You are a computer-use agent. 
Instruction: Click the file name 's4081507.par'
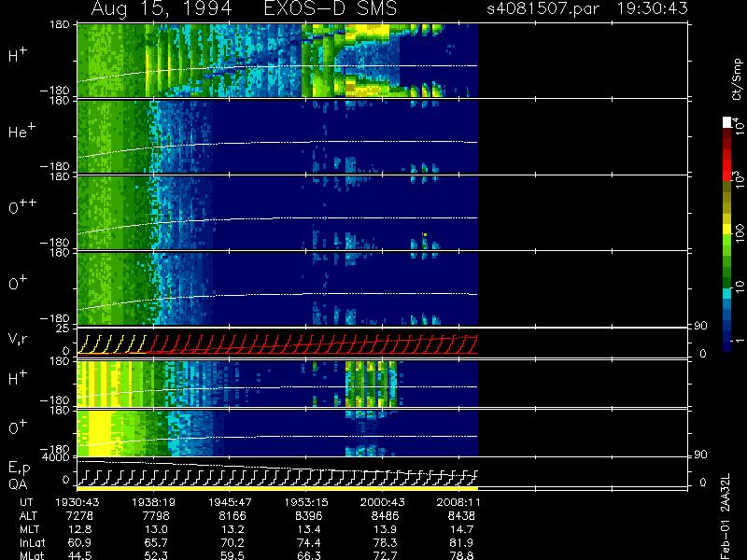coord(543,8)
